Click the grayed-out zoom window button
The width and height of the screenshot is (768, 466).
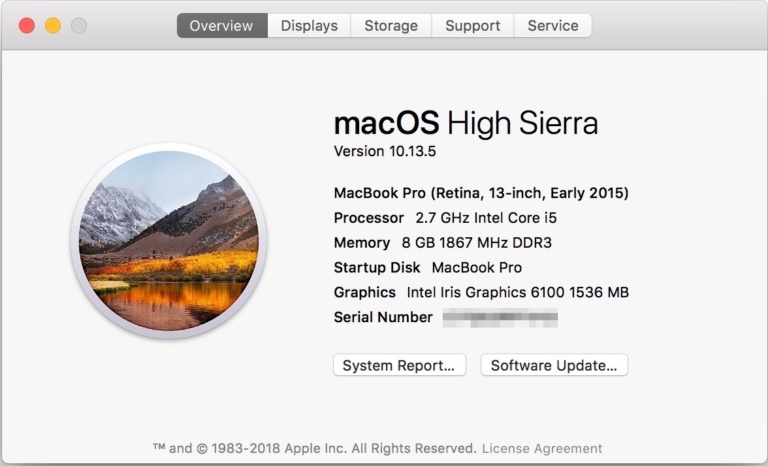(x=79, y=26)
